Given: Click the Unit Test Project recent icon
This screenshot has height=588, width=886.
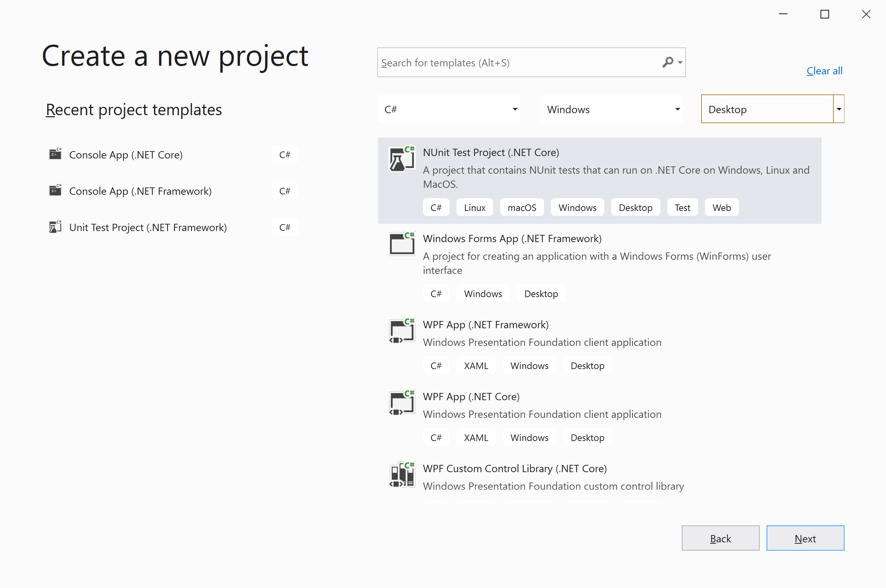Looking at the screenshot, I should (x=55, y=227).
